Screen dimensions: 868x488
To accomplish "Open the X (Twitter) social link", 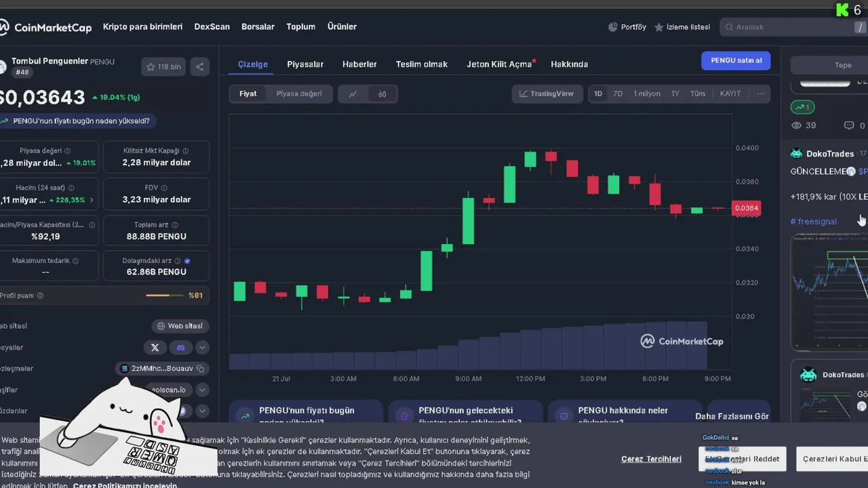I will point(155,347).
